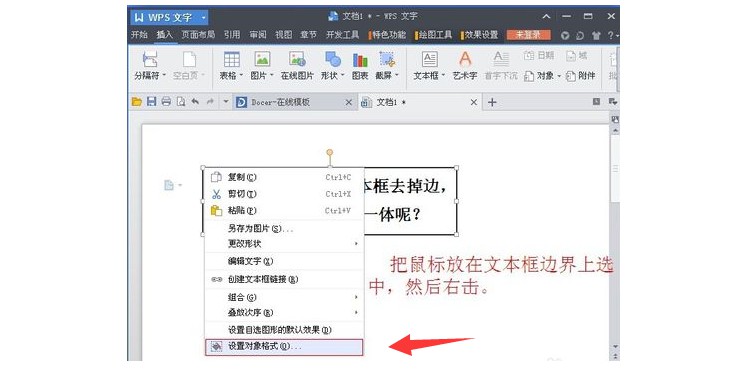Choose 剪切 from the context menu
745x374 pixels.
point(284,194)
